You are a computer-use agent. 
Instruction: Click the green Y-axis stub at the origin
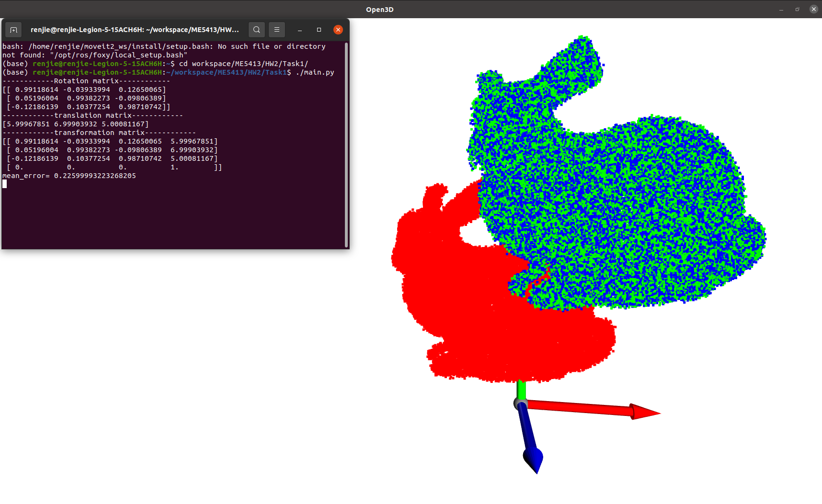(x=521, y=390)
